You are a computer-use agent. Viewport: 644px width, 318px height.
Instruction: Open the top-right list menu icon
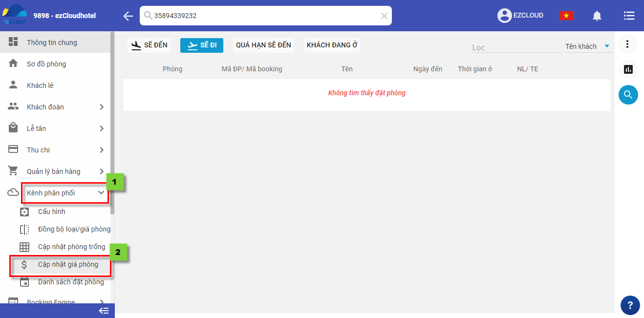coord(629,16)
